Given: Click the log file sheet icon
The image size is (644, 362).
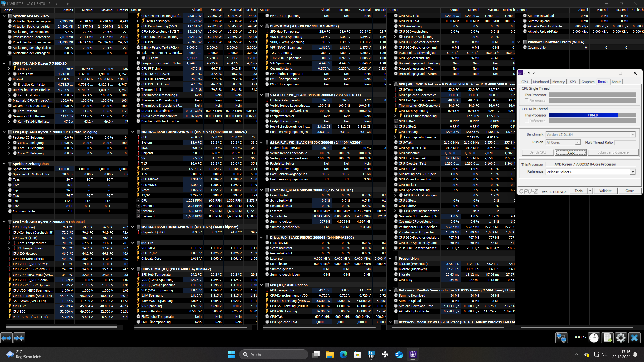Looking at the screenshot, I should click(607, 338).
